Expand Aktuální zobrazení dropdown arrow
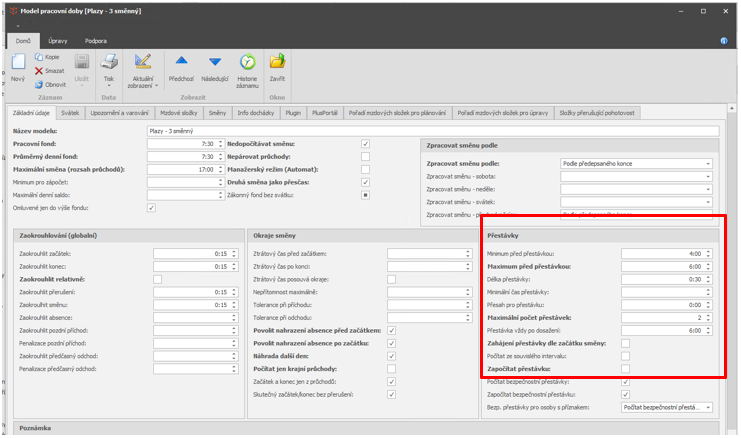 [156, 86]
